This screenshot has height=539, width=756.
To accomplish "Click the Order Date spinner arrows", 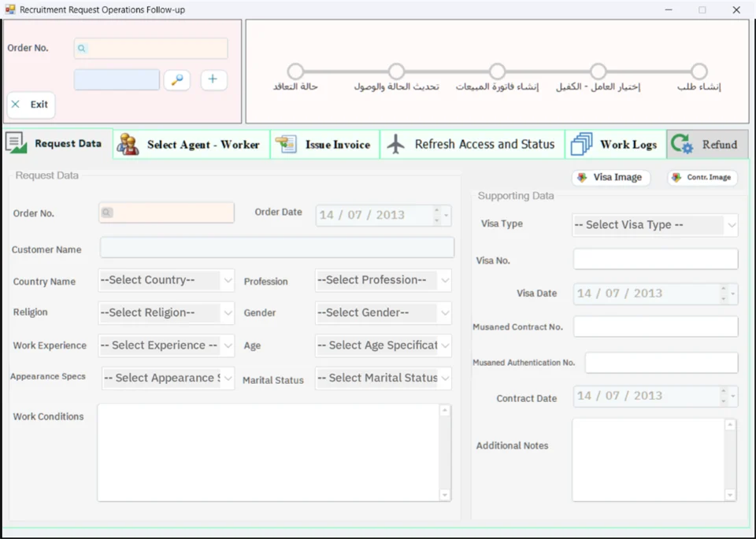I will click(437, 216).
